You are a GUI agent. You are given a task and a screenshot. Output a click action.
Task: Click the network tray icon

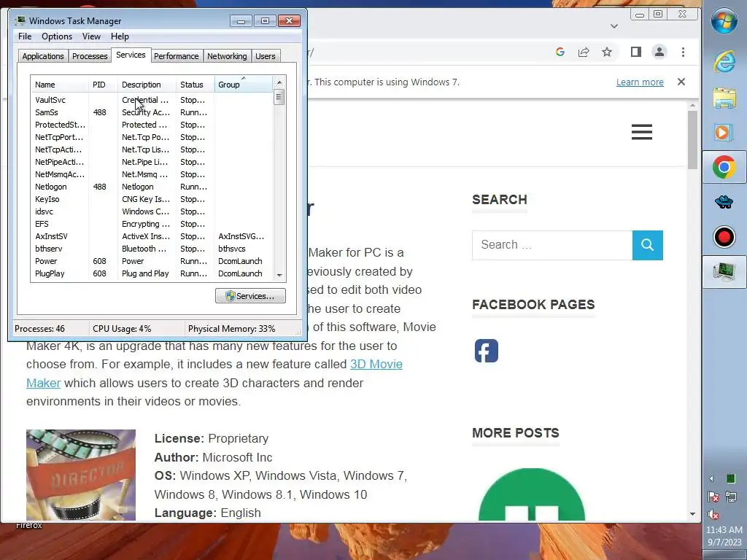[730, 497]
